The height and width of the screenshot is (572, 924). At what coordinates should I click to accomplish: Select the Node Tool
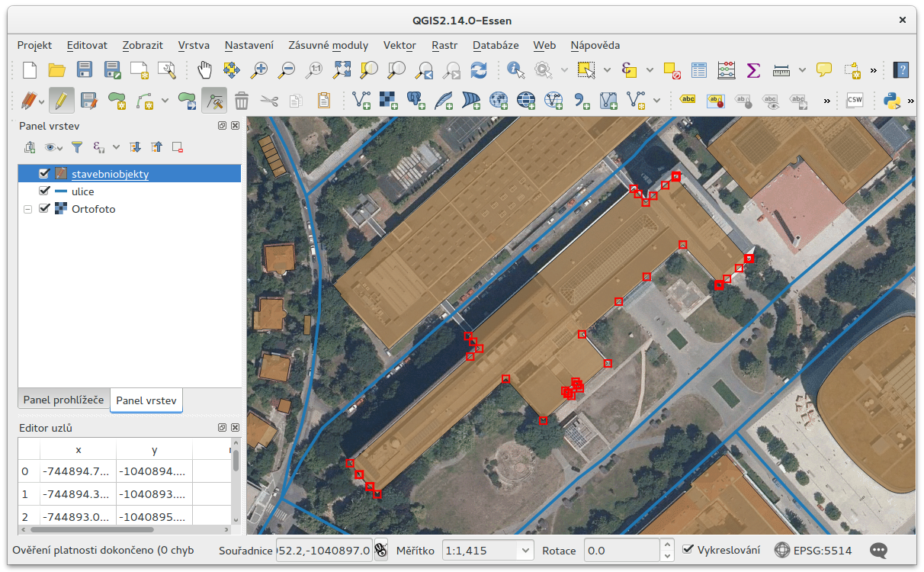click(x=214, y=100)
